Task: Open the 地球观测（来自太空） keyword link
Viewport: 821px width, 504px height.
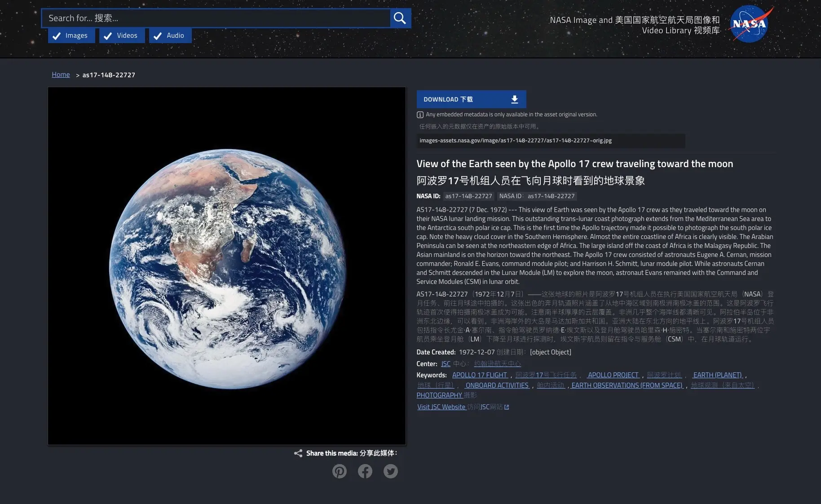Action: coord(723,385)
